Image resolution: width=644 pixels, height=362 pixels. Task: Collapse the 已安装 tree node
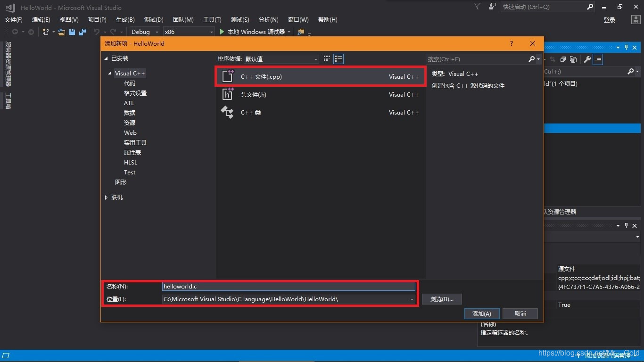tap(107, 58)
